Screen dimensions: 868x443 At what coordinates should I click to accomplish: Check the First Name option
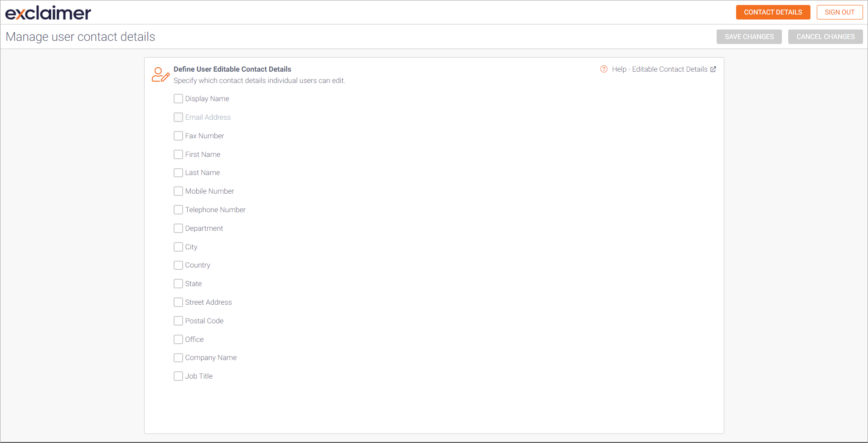point(179,155)
